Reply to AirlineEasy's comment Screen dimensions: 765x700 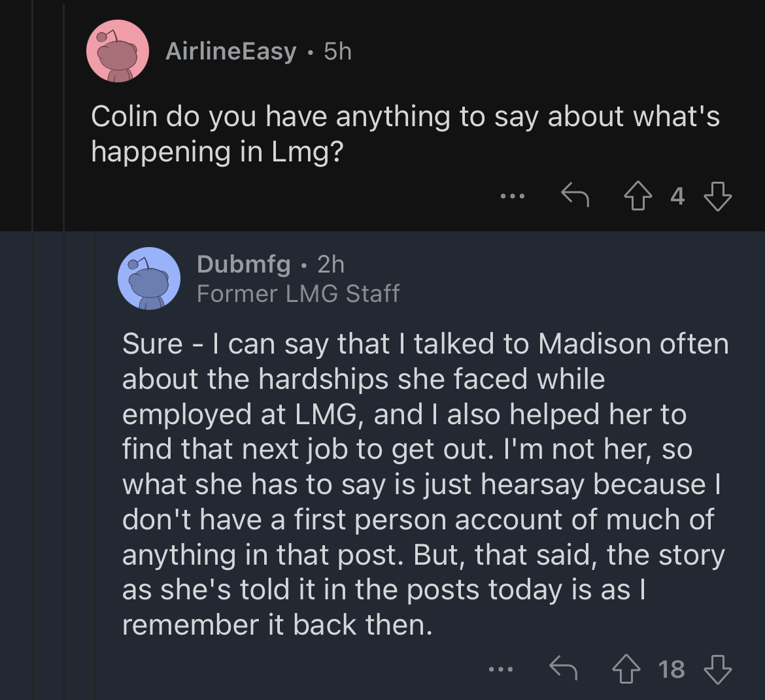pyautogui.click(x=575, y=195)
